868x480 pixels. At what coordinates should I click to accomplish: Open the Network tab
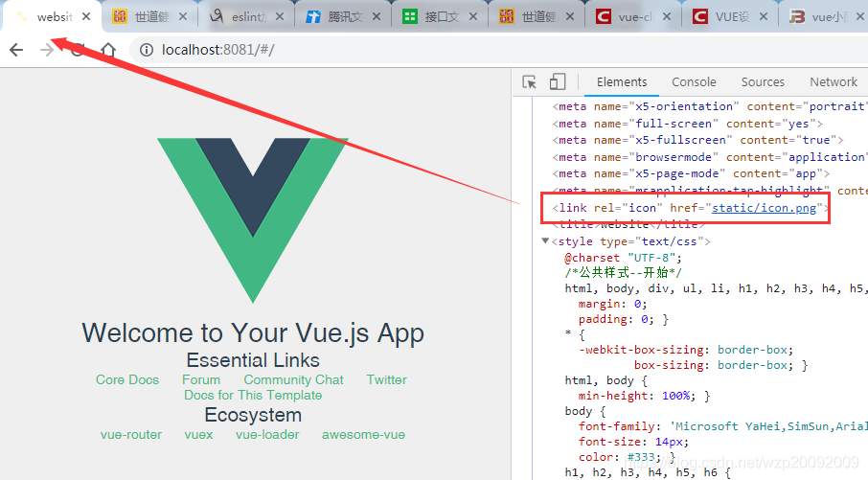834,82
